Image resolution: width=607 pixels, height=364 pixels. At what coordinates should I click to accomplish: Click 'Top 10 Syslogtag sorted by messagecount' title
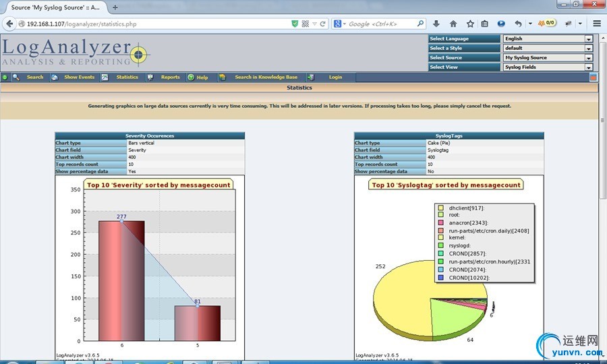pos(446,185)
